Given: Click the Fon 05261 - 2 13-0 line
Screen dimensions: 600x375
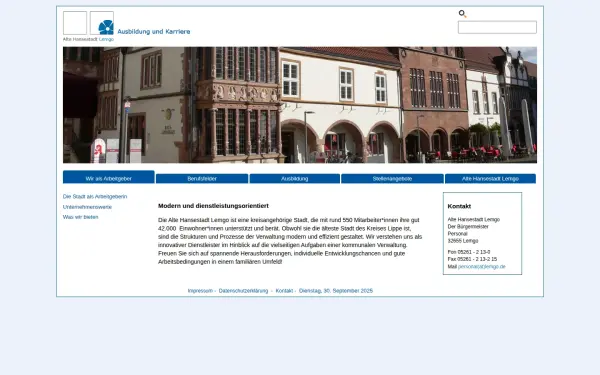Looking at the screenshot, I should pos(469,252).
